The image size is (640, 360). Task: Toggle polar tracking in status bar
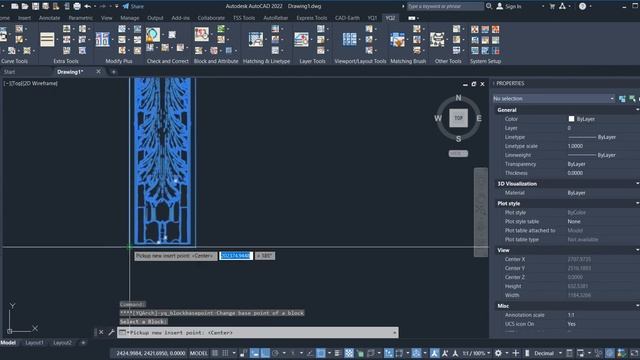point(276,353)
